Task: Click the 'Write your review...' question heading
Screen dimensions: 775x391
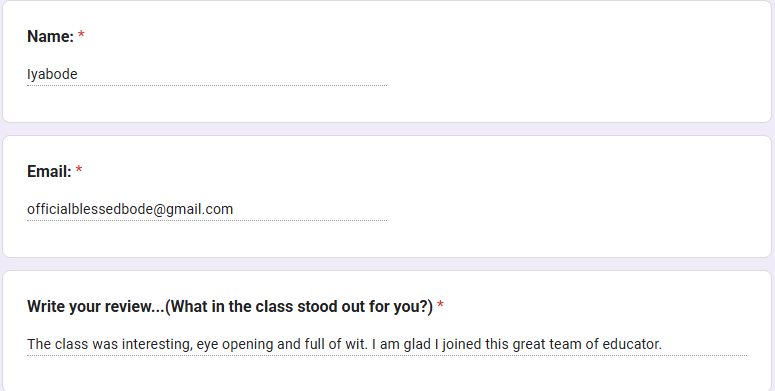Action: coord(230,306)
